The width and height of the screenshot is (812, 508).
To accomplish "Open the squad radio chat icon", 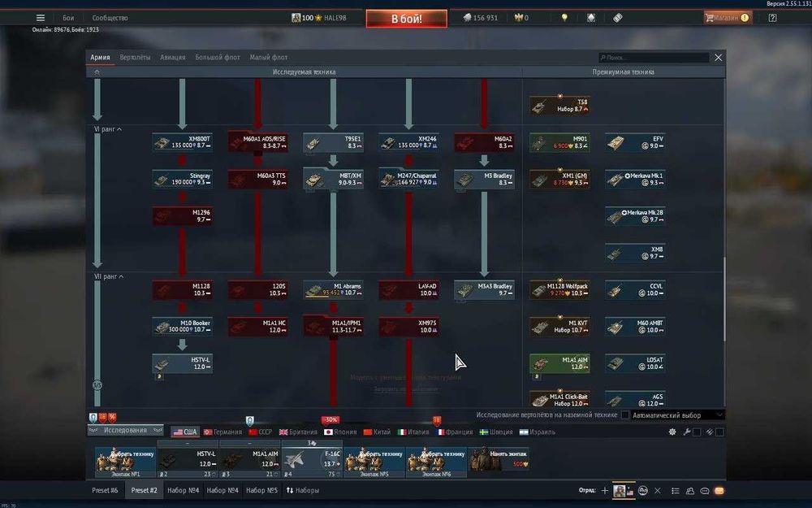I will click(x=642, y=490).
